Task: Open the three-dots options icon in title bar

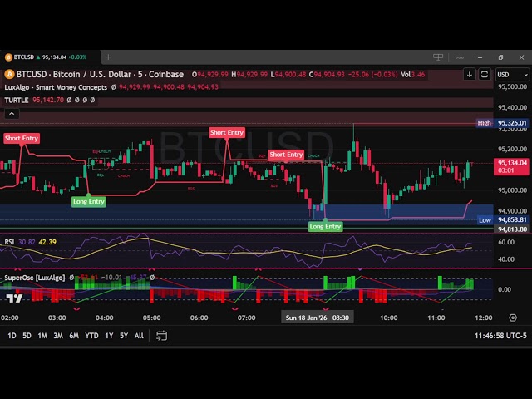Action: coord(460,57)
